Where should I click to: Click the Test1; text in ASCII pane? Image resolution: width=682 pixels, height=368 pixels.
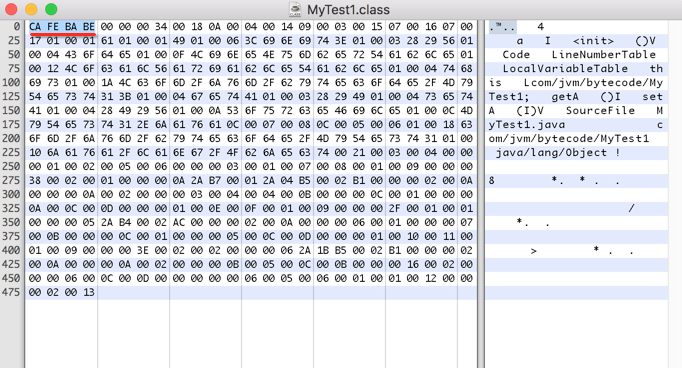tap(509, 97)
